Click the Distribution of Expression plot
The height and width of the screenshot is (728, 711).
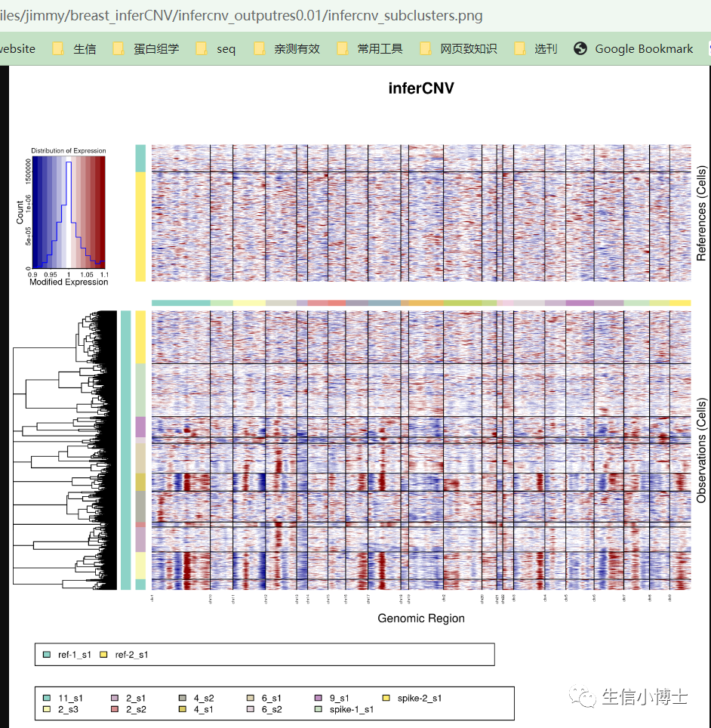coord(68,211)
